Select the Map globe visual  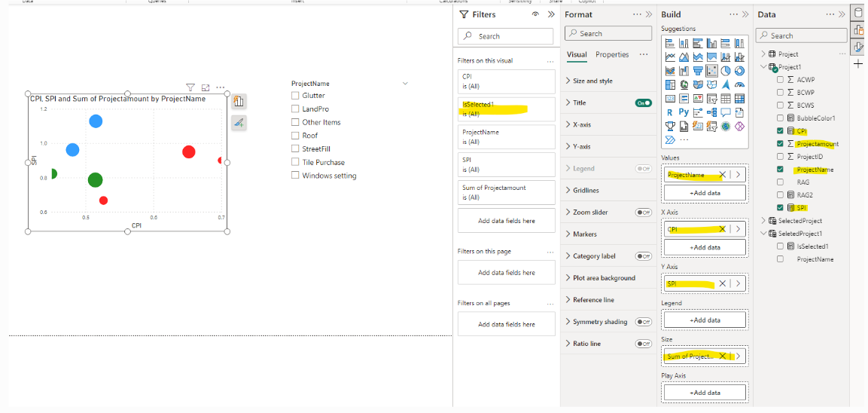(684, 85)
